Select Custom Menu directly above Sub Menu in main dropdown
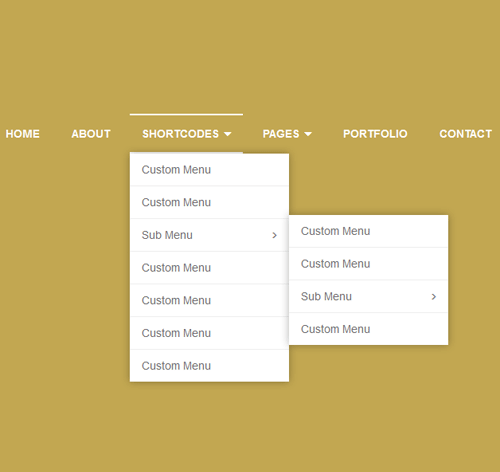The height and width of the screenshot is (472, 500). point(209,202)
